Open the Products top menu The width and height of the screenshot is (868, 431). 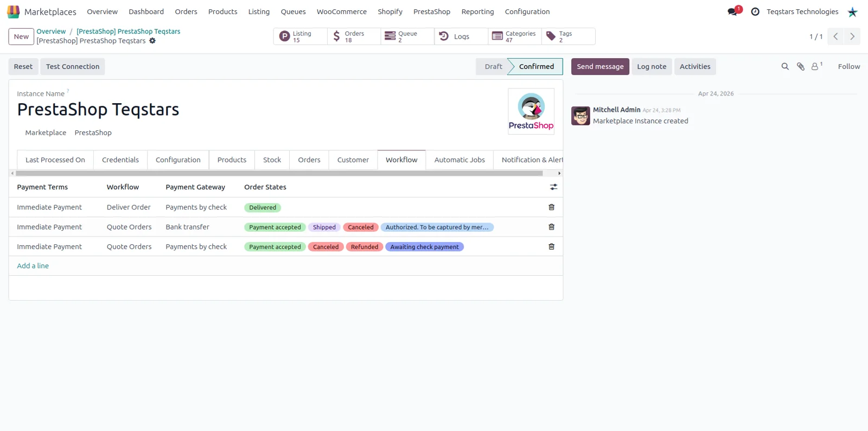pos(222,11)
